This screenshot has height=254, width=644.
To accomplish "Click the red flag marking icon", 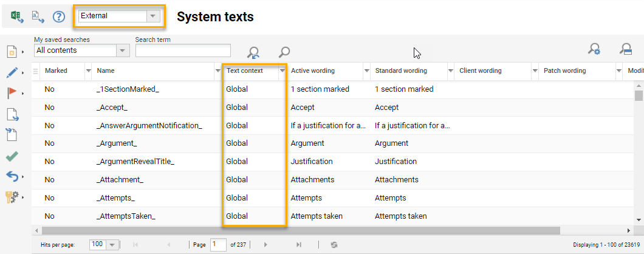I will pos(12,93).
